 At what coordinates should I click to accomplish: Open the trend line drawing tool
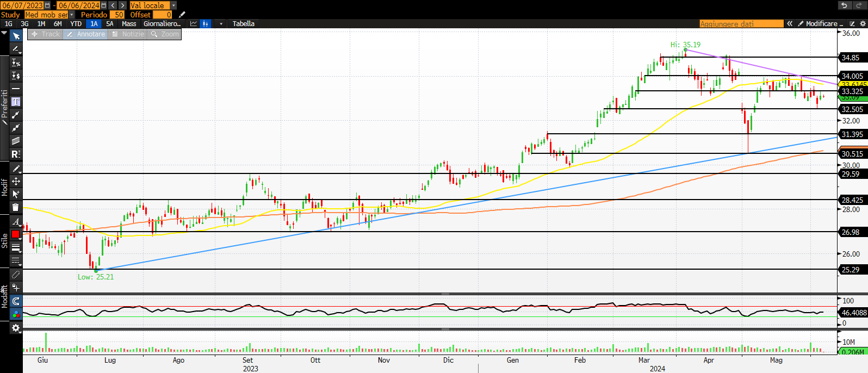coord(16,49)
